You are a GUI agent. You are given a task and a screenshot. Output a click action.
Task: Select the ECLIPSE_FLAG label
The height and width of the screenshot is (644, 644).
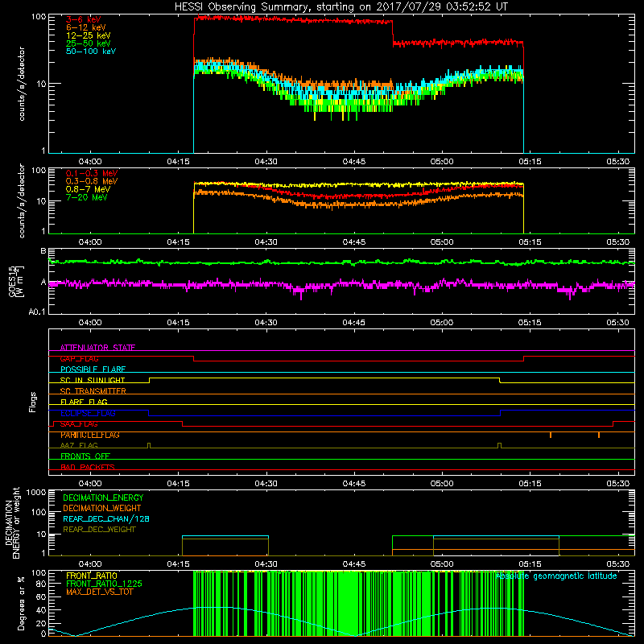88,413
